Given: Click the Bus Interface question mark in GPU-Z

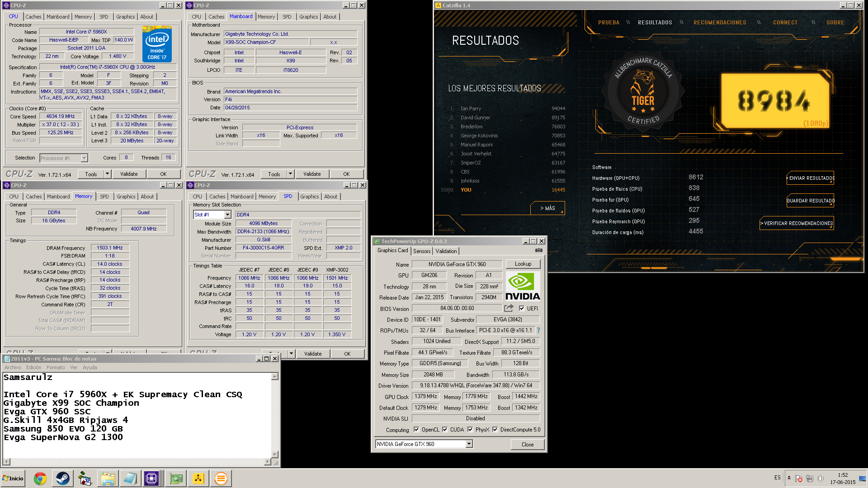Looking at the screenshot, I should tap(538, 330).
